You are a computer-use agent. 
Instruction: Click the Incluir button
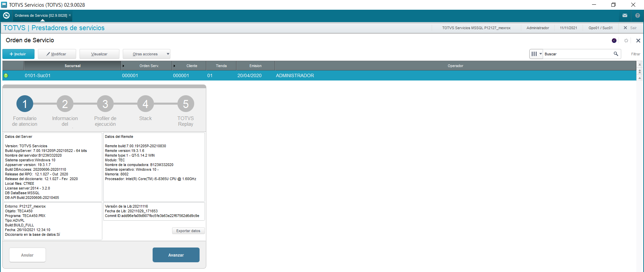[18, 54]
